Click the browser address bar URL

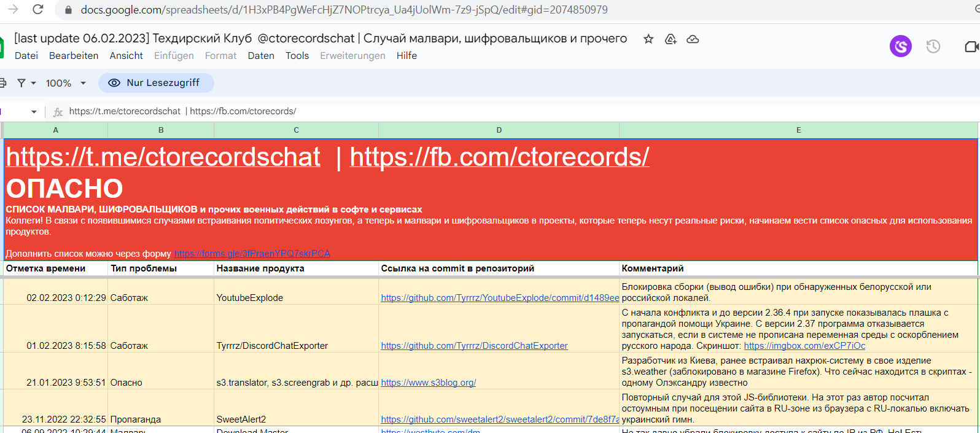344,10
